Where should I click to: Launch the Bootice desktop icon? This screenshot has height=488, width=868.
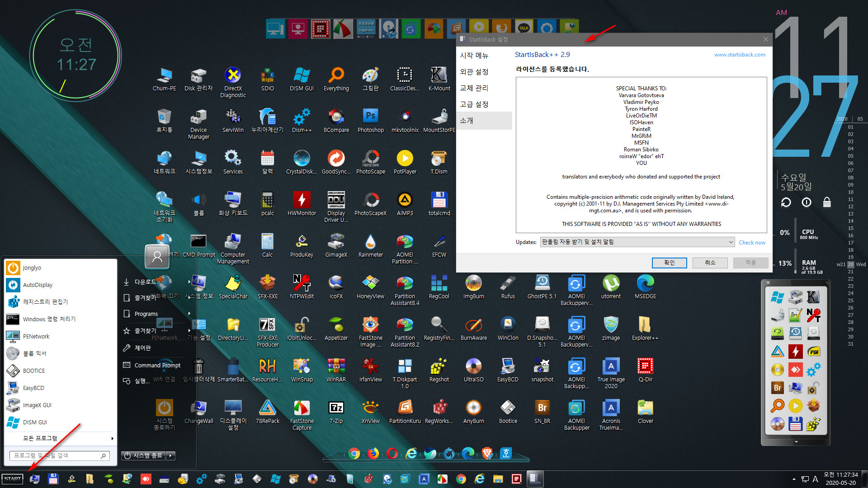point(508,412)
